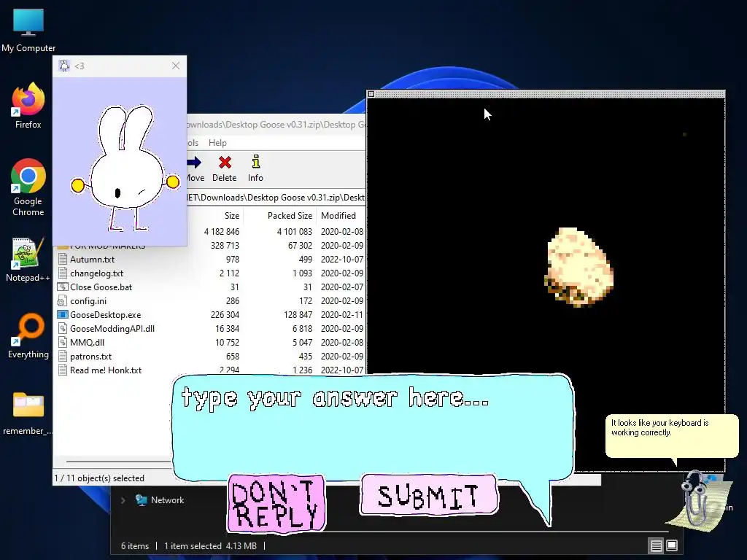Viewport: 747px width, 560px height.
Task: Close the <3 bunny window
Action: [176, 66]
